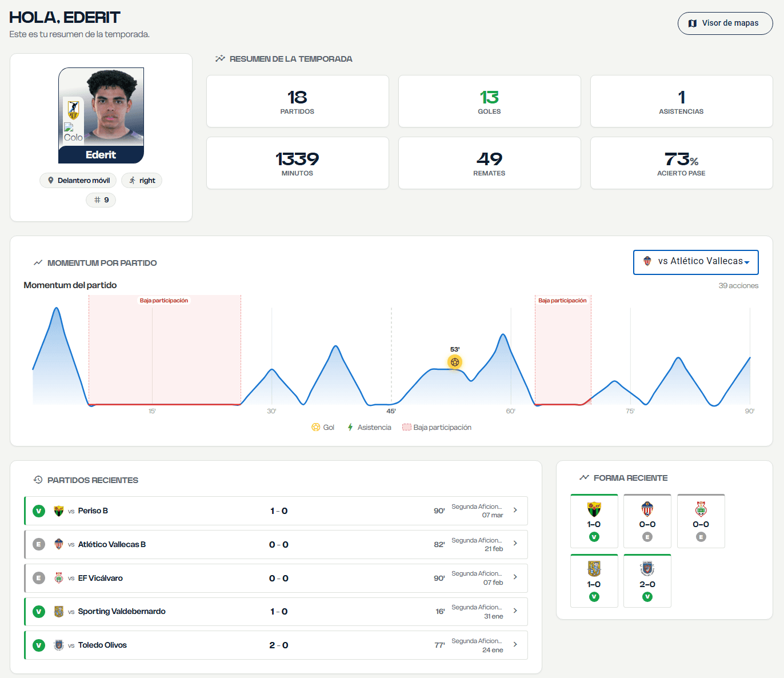
Task: Click the victory badge on Periso B row
Action: 39,511
